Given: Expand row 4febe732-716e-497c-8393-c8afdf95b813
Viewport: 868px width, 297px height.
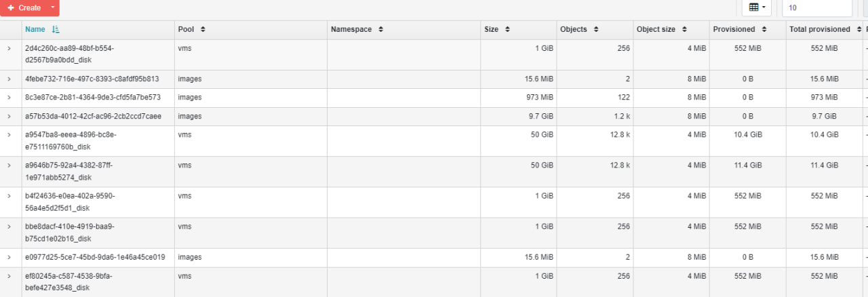Looking at the screenshot, I should [9, 79].
